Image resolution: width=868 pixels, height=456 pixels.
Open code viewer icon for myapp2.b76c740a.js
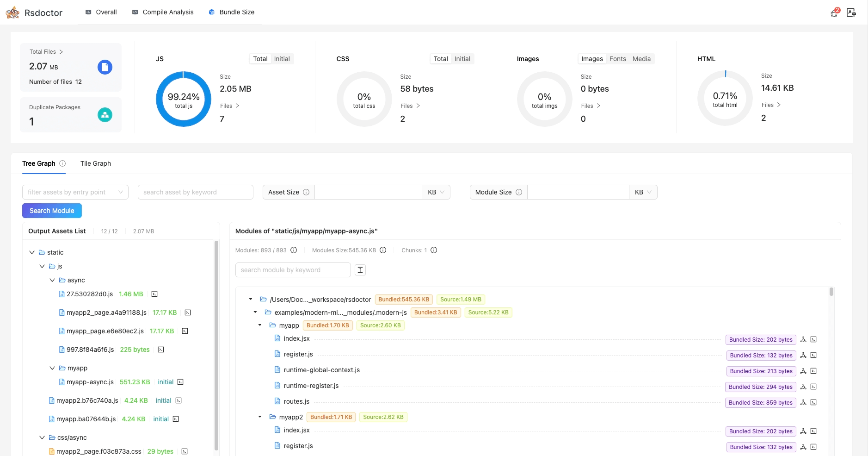click(x=179, y=400)
